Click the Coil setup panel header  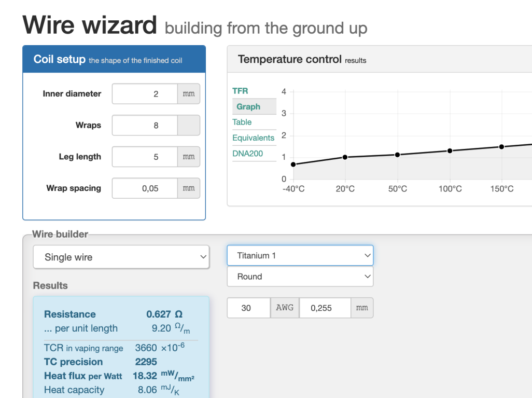click(x=114, y=59)
